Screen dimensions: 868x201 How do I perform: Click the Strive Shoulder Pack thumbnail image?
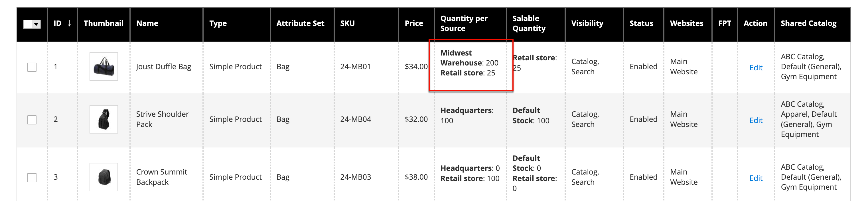tap(104, 119)
